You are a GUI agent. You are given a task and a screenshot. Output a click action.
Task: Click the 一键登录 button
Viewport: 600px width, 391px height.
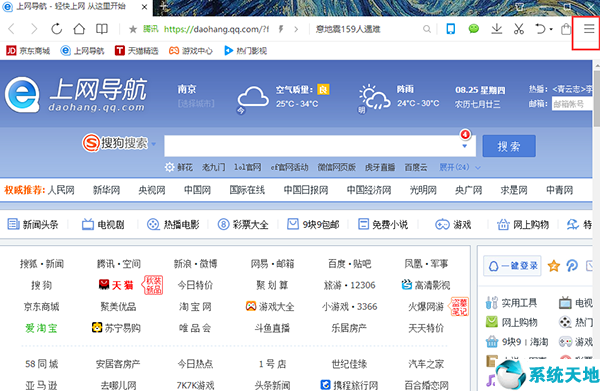(513, 266)
